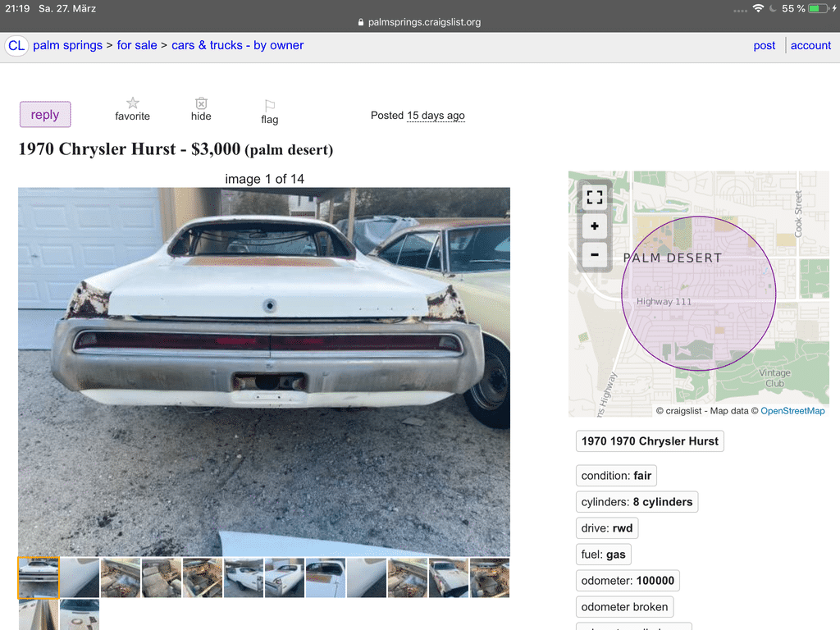The image size is (840, 630).
Task: Zoom out on the Palm Desert map
Action: pyautogui.click(x=594, y=254)
